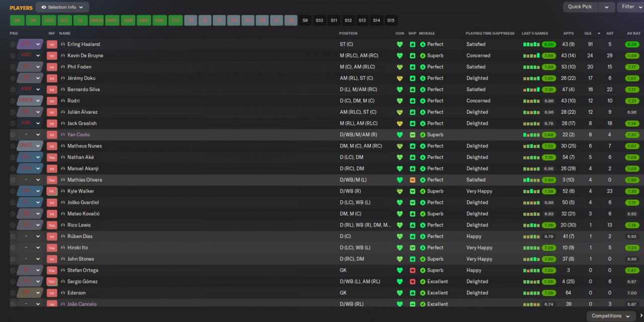This screenshot has width=644, height=322.
Task: Select the STC position tab
Action: pyautogui.click(x=176, y=21)
